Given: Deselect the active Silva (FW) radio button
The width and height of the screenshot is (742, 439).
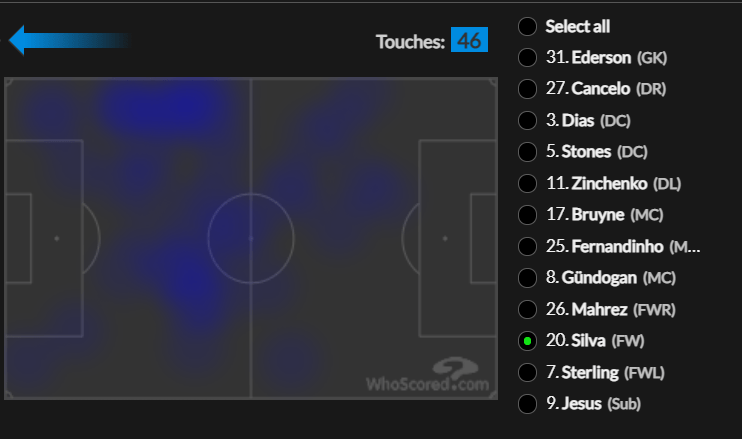Looking at the screenshot, I should point(527,341).
